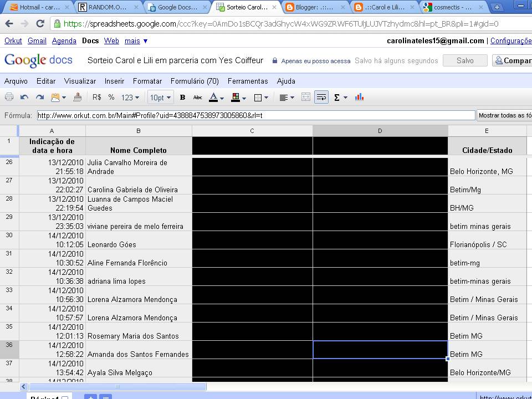The height and width of the screenshot is (399, 532).
Task: Click the horizontal scrollbar left arrow
Action: [23, 386]
